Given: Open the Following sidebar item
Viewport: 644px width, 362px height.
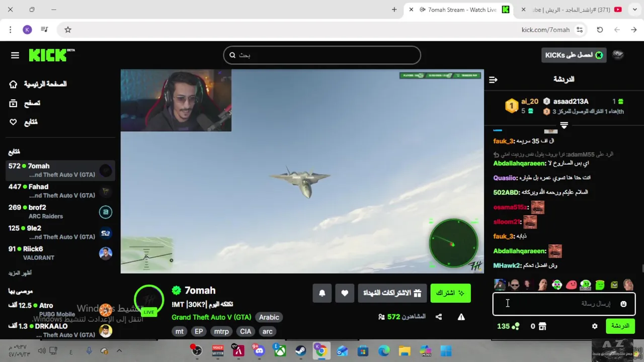Looking at the screenshot, I should [x=23, y=122].
